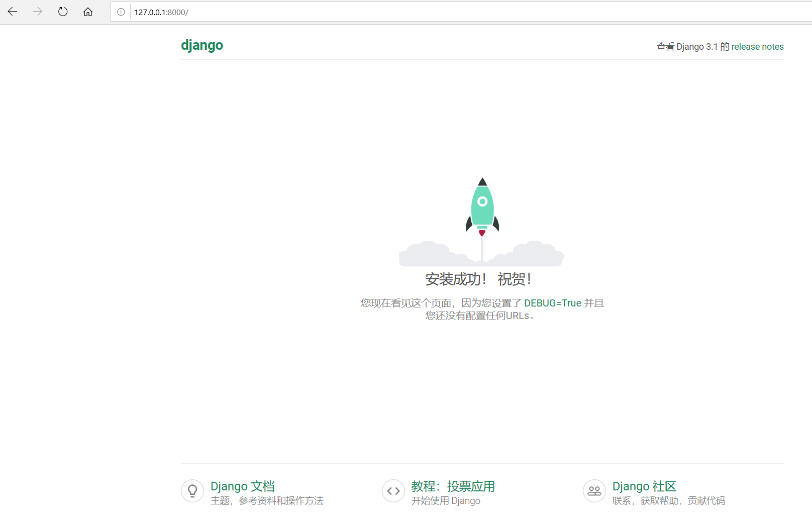
Task: Click the lightbulb documentation icon
Action: tap(192, 491)
